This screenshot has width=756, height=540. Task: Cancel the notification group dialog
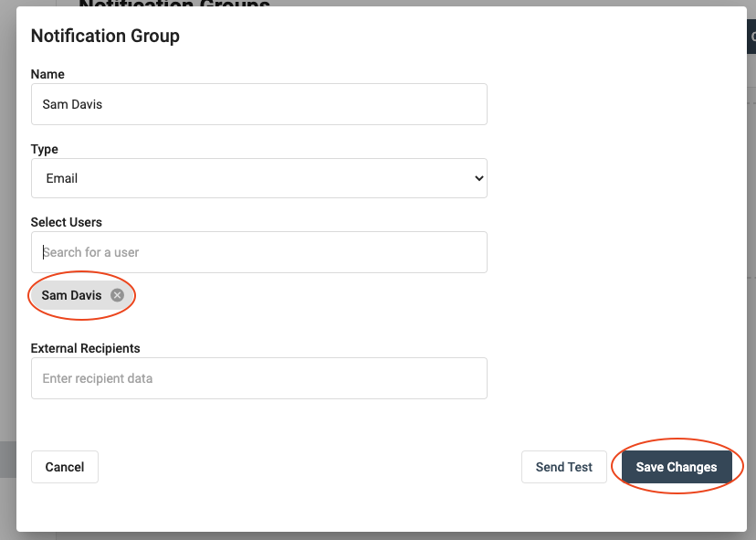coord(65,467)
